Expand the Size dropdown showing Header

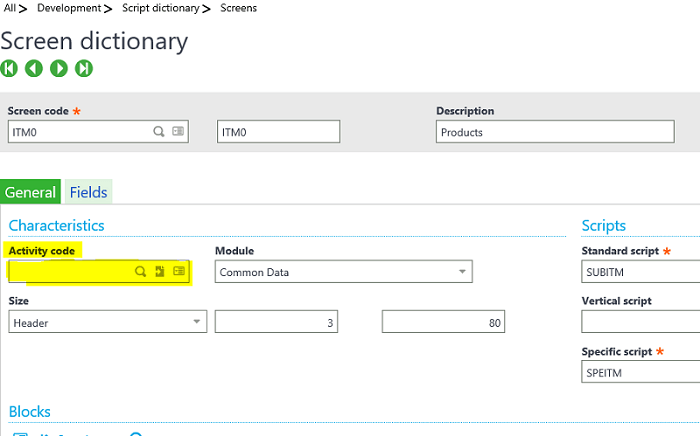coord(197,322)
